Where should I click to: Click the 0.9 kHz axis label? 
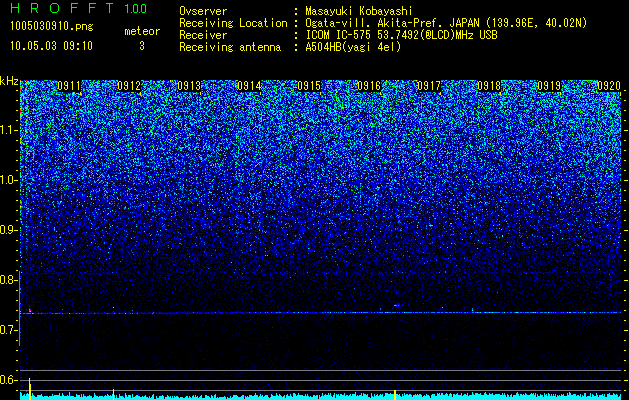pos(9,230)
